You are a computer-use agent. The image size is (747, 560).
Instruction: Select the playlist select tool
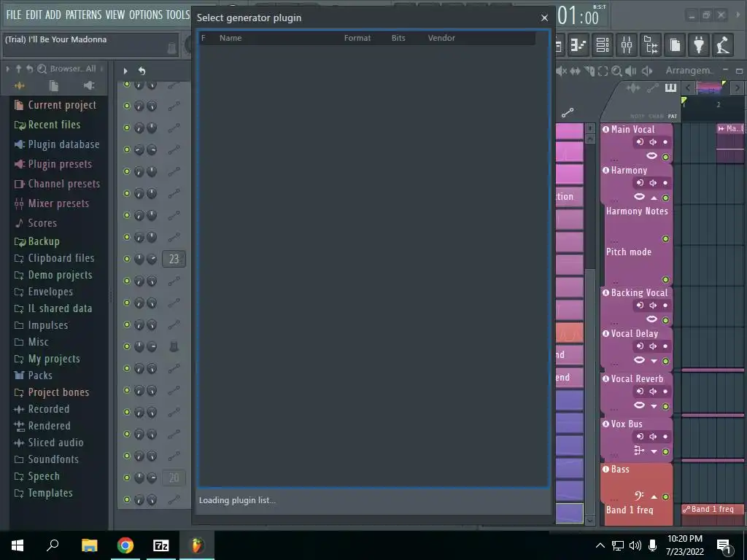point(603,71)
